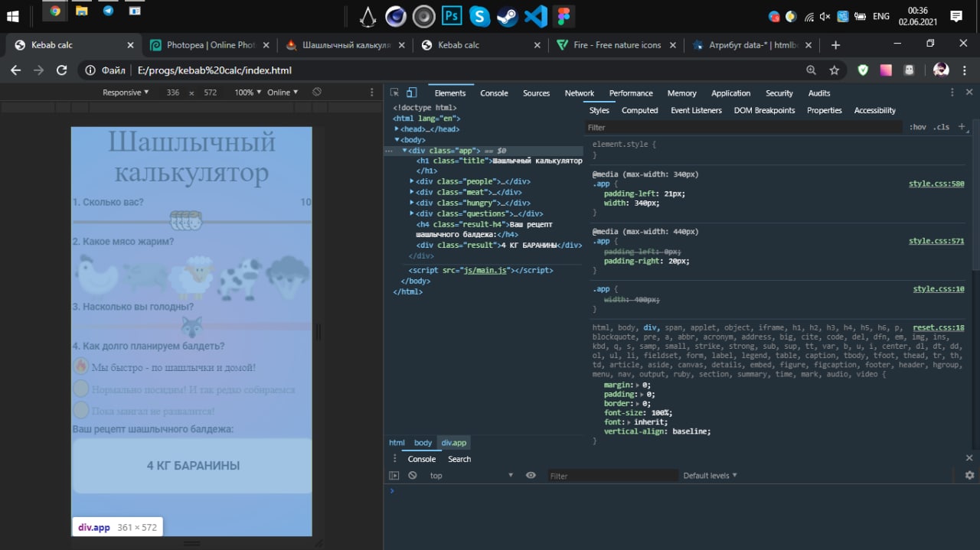Switch to the Sources tab

(536, 93)
